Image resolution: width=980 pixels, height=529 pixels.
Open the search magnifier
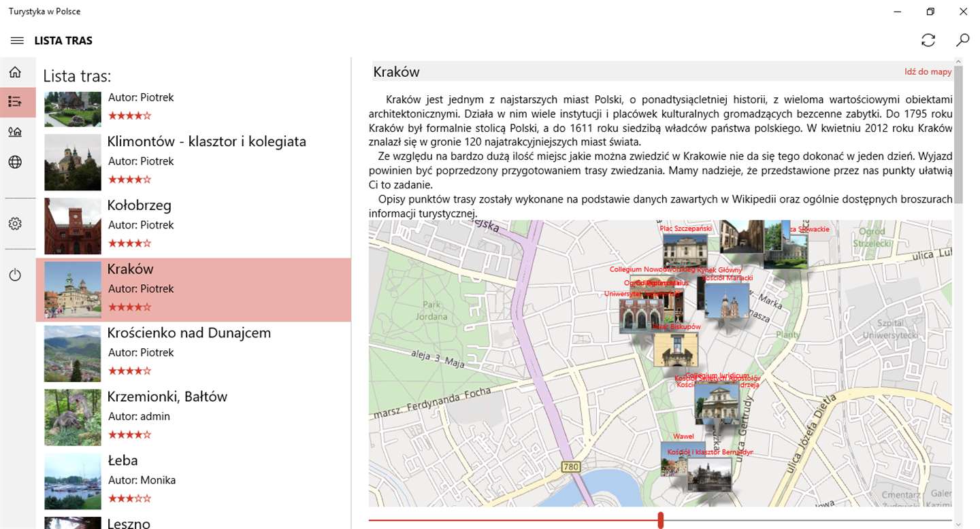pos(962,41)
